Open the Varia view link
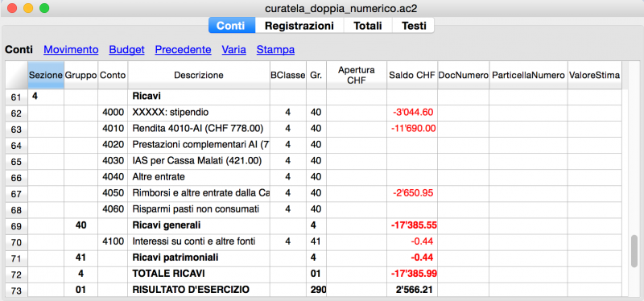This screenshot has width=644, height=301. coord(233,50)
